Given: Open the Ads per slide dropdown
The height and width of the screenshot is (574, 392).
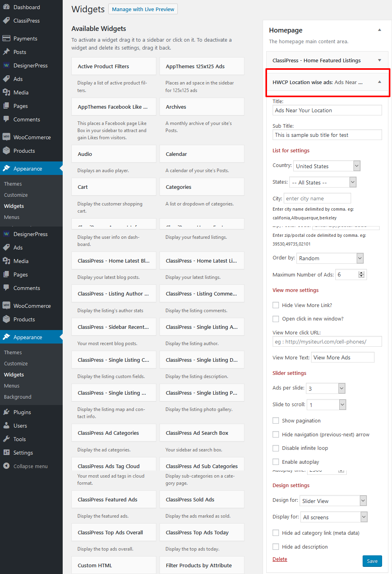Looking at the screenshot, I should pyautogui.click(x=326, y=388).
